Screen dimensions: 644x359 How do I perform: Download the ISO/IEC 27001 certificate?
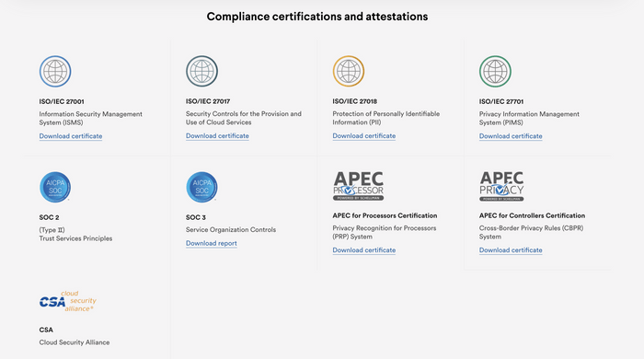(x=71, y=136)
